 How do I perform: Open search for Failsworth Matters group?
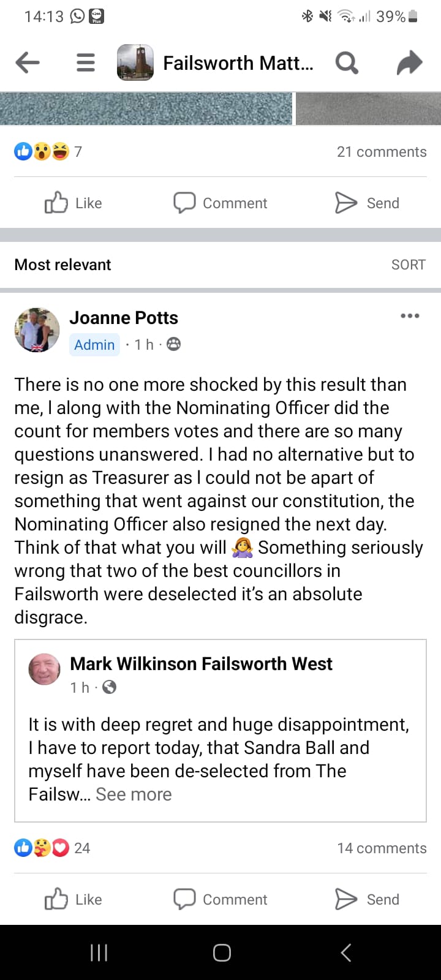pos(347,62)
